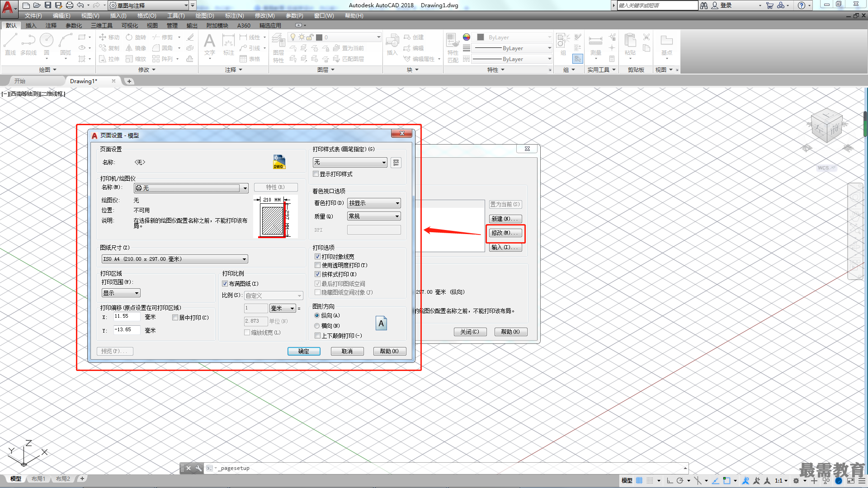
Task: Enable 上下颠倒打印 checkbox
Action: point(317,336)
